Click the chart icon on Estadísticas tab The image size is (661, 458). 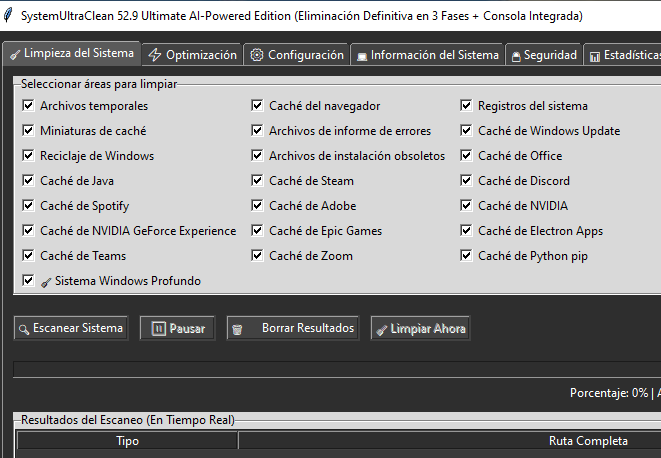595,56
